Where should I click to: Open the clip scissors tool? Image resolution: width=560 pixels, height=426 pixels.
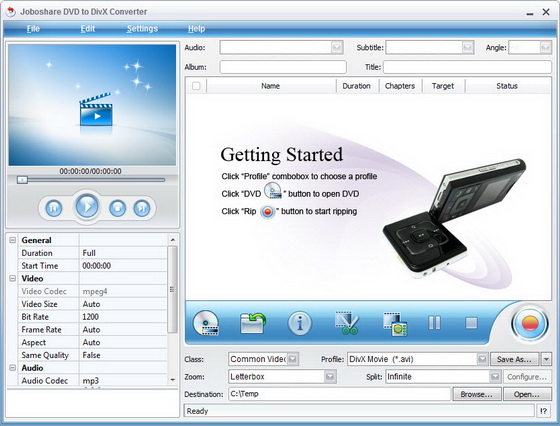click(x=347, y=323)
